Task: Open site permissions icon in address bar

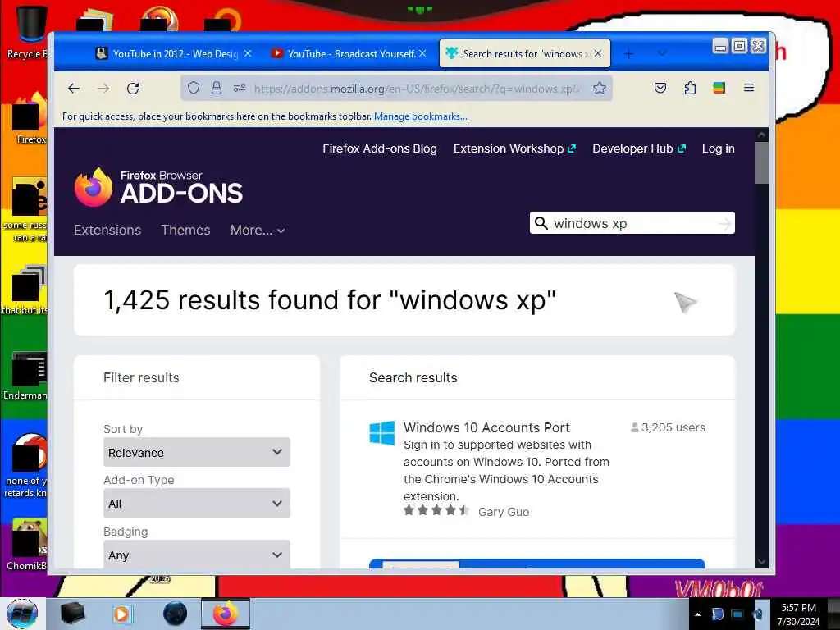Action: coord(240,89)
